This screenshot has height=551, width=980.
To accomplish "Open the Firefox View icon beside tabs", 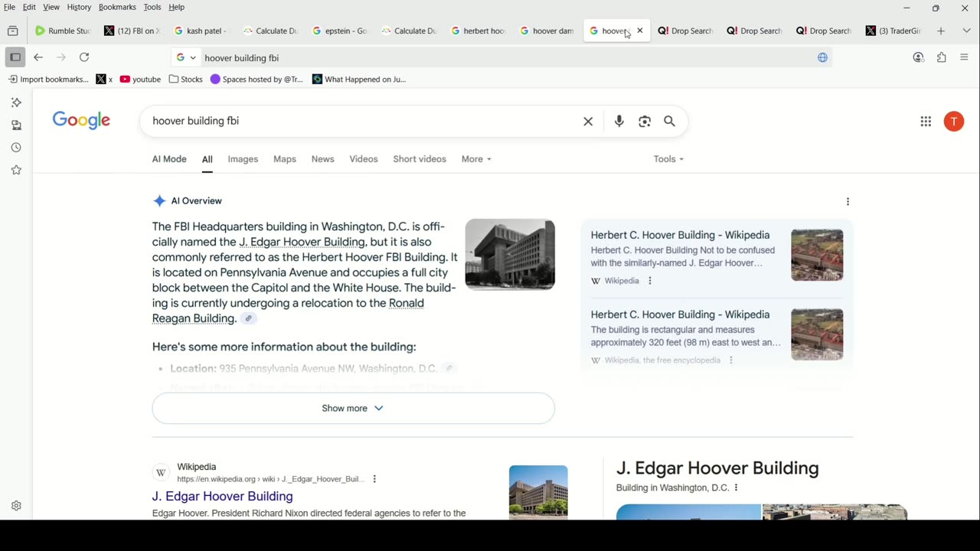I will [13, 31].
